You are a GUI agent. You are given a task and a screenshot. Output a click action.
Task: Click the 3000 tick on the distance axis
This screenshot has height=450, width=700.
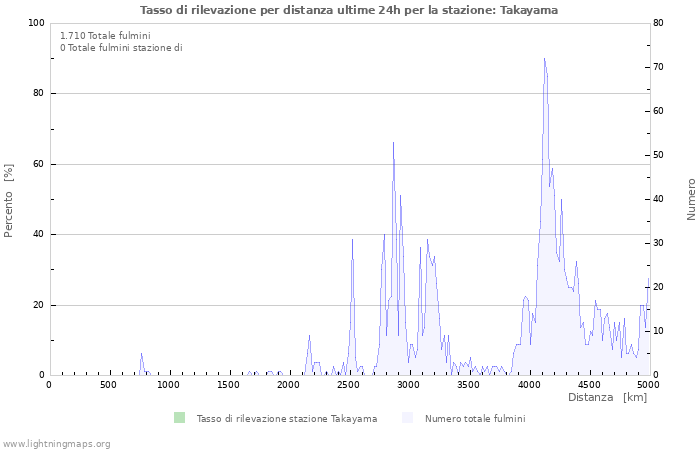408,384
